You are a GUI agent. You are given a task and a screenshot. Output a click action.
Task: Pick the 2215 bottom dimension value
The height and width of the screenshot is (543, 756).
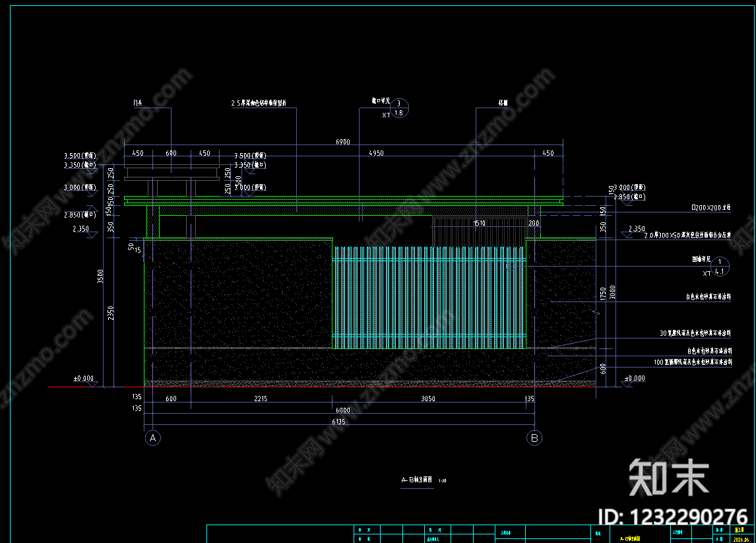pyautogui.click(x=261, y=399)
